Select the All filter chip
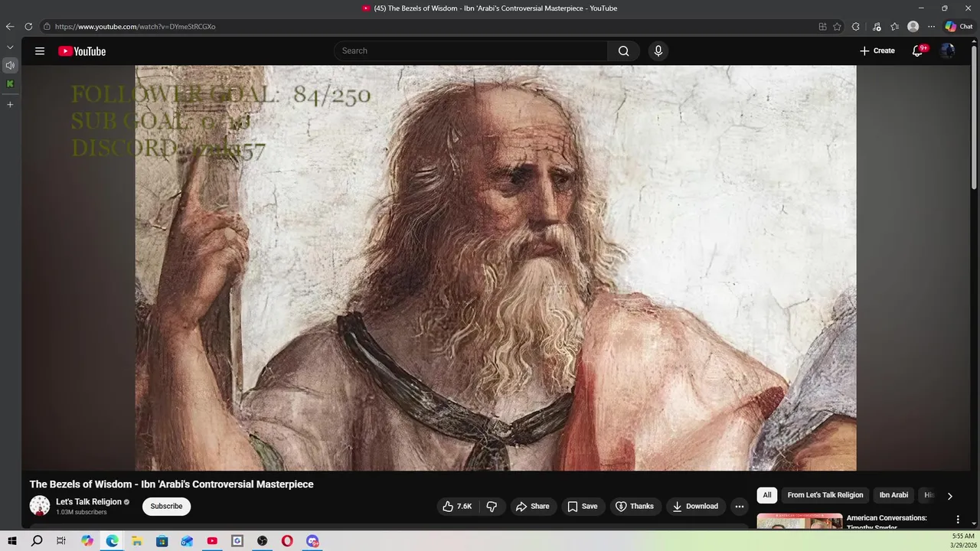 [x=767, y=495]
